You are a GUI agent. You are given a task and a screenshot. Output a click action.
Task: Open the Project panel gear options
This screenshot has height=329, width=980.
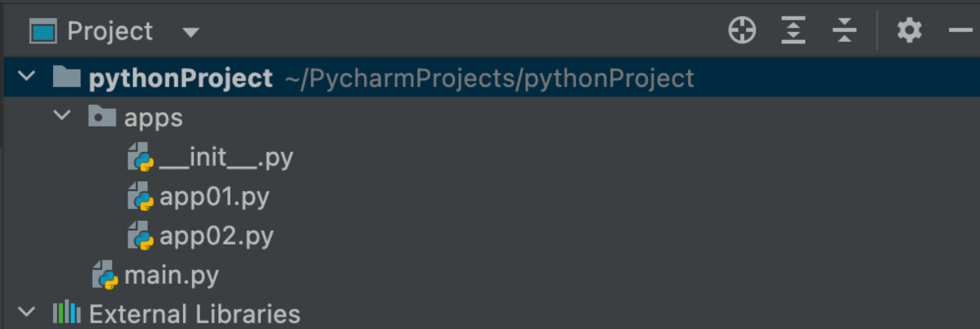pos(909,31)
